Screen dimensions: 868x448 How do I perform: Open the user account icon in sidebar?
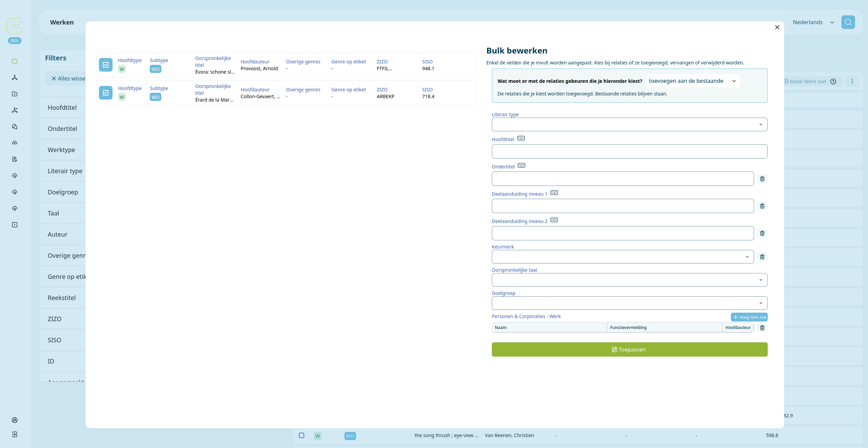coord(15,420)
